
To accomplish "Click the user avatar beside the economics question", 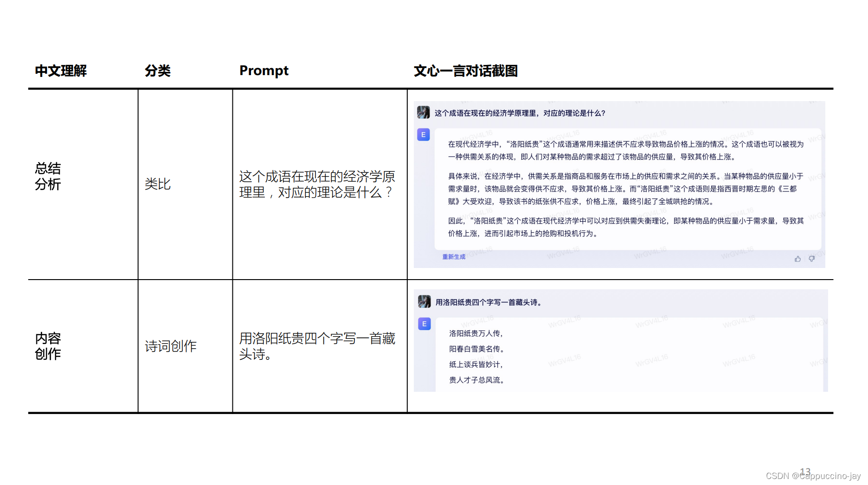I will pyautogui.click(x=423, y=112).
